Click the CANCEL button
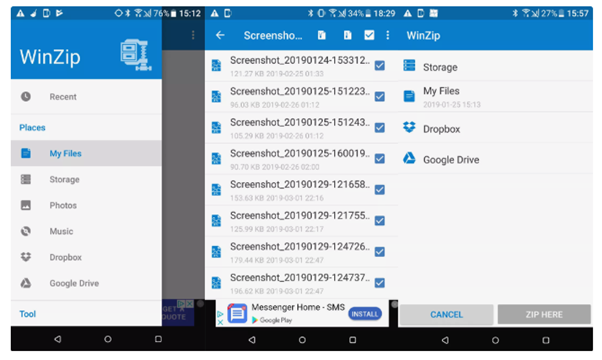The image size is (602, 360). pyautogui.click(x=447, y=315)
